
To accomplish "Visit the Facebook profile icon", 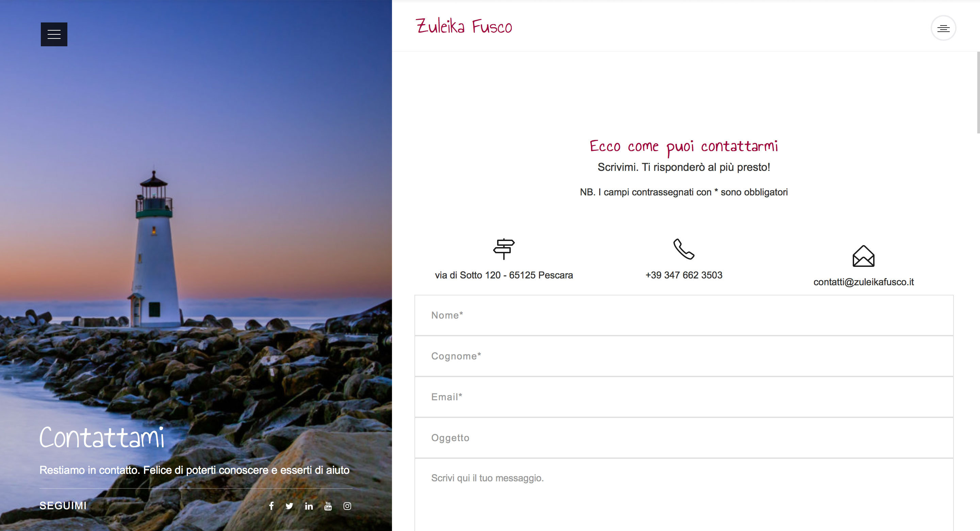I will click(271, 506).
